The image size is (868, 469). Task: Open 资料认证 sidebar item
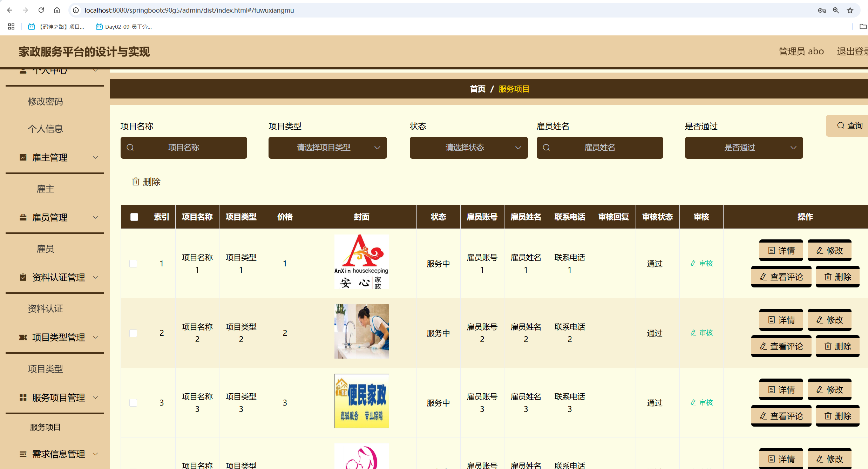(46, 308)
